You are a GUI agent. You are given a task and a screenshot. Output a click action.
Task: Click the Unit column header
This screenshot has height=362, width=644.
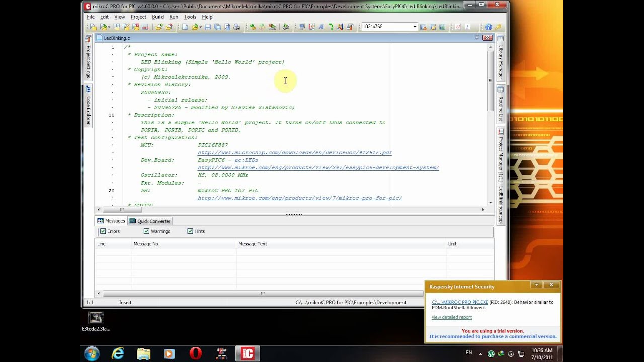click(x=470, y=244)
